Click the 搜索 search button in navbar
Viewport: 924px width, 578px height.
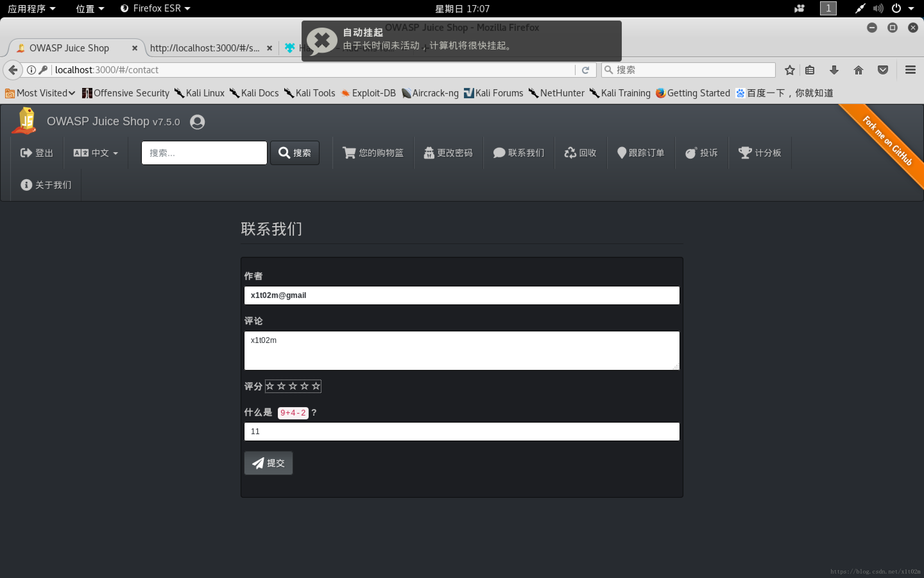click(295, 153)
